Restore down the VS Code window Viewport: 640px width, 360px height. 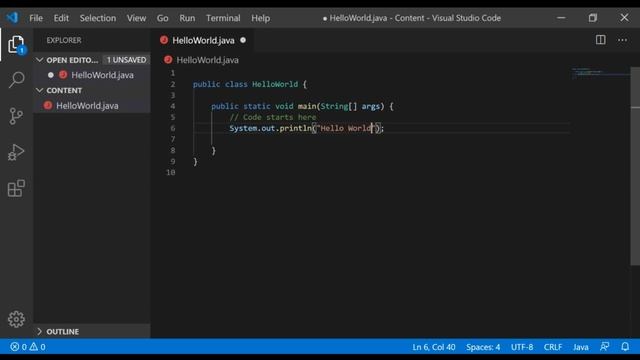tap(593, 18)
